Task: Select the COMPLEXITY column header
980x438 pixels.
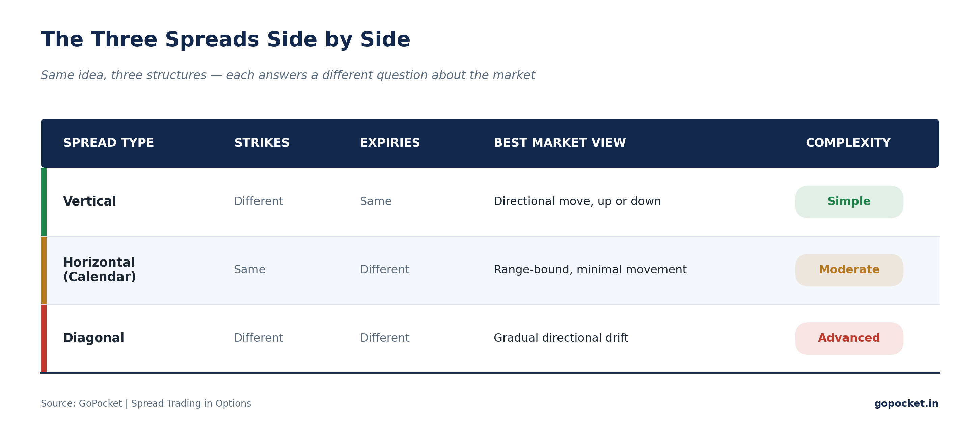Action: (848, 143)
